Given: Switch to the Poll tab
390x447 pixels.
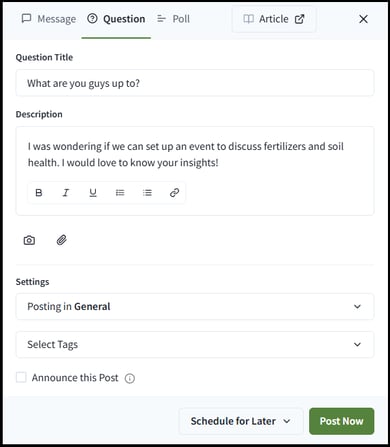Looking at the screenshot, I should pos(173,19).
